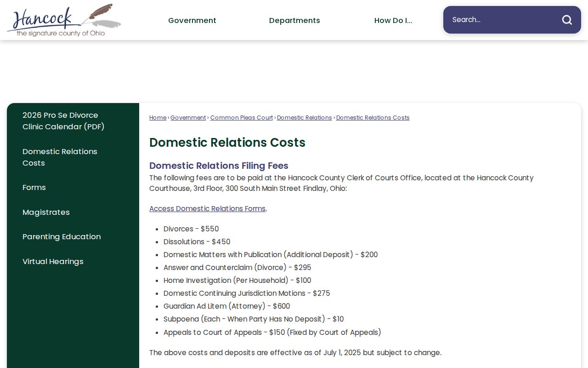588x368 pixels.
Task: Open the Departments menu
Action: tap(294, 20)
